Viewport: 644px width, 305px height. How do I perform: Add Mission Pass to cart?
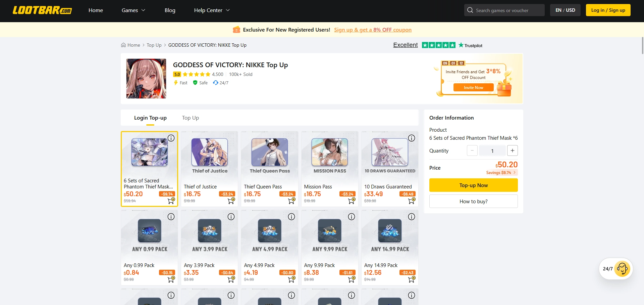point(352,201)
